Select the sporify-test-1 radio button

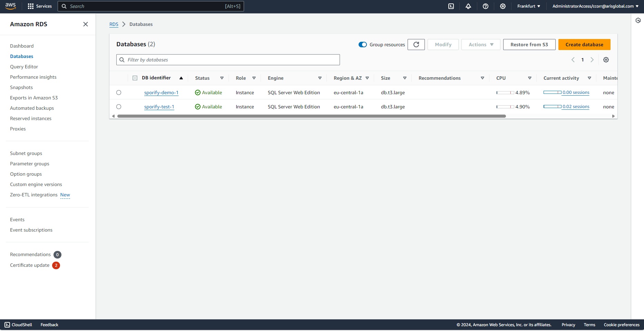(119, 107)
